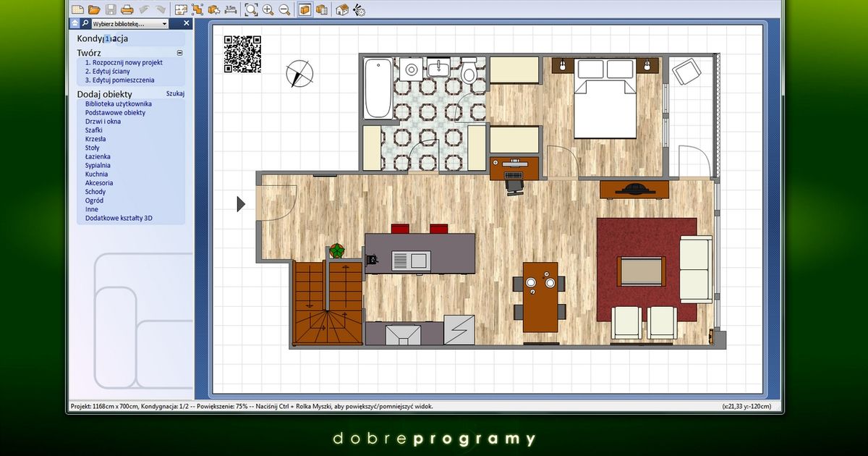Select the toilet in the bathroom
868x456 pixels.
(469, 72)
